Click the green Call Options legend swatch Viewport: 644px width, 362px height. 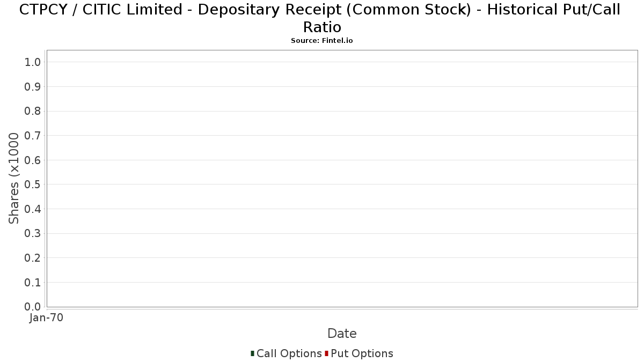[x=252, y=353]
